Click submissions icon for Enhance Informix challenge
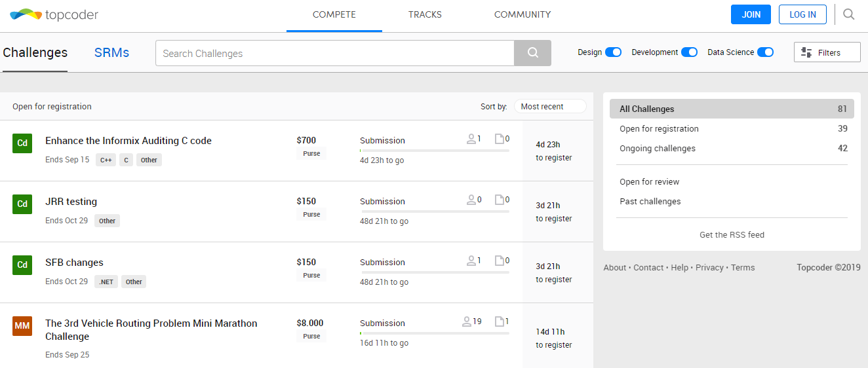The image size is (868, 368). 499,139
